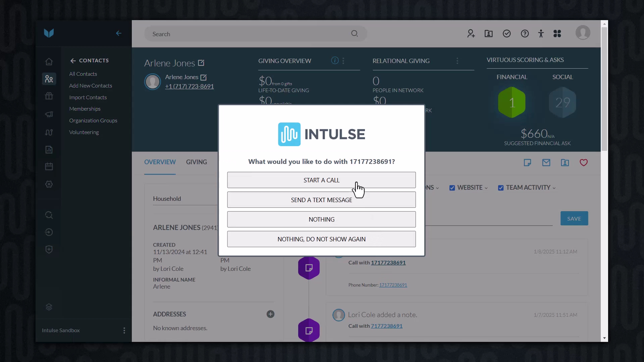
Task: Open Intulse Sandbox options menu
Action: pyautogui.click(x=124, y=330)
